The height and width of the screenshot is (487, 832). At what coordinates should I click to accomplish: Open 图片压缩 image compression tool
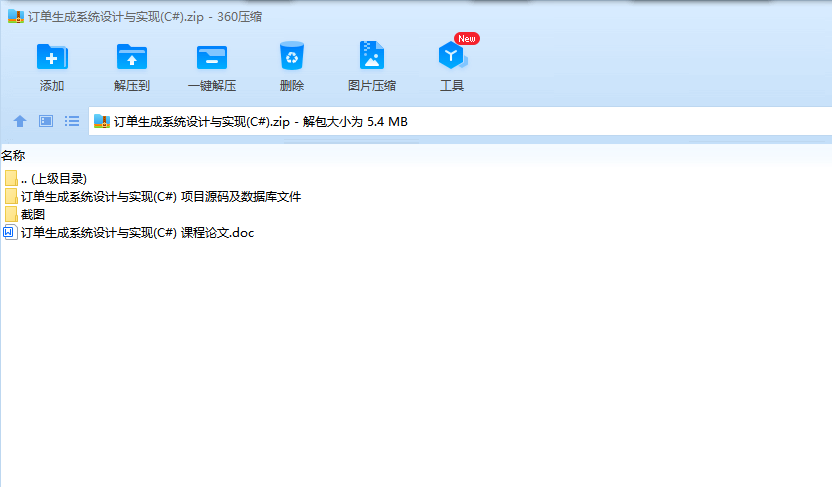click(371, 55)
